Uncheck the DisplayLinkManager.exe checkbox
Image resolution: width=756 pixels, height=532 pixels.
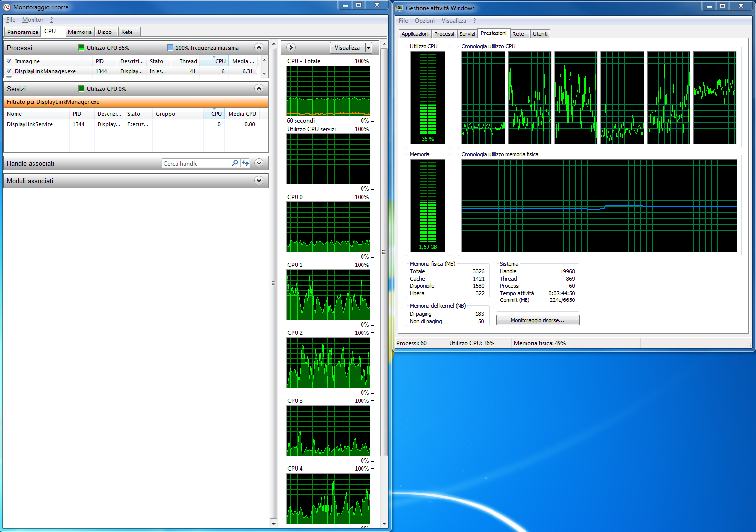click(x=9, y=71)
